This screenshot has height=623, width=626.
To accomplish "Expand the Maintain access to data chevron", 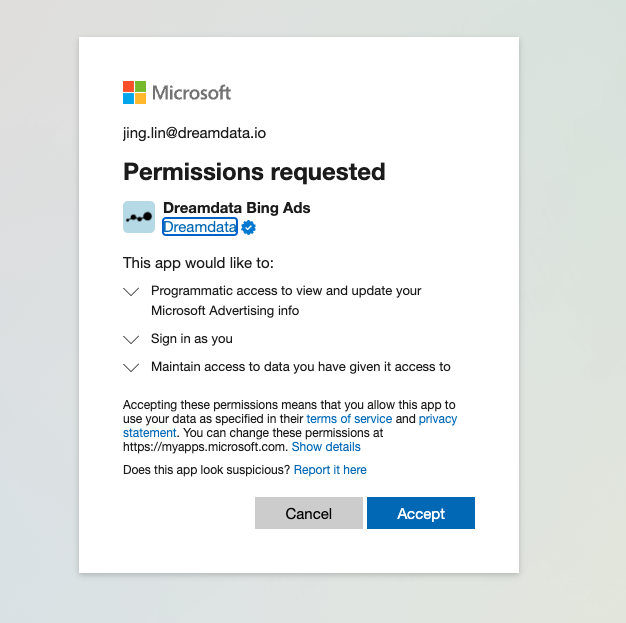I will point(131,367).
